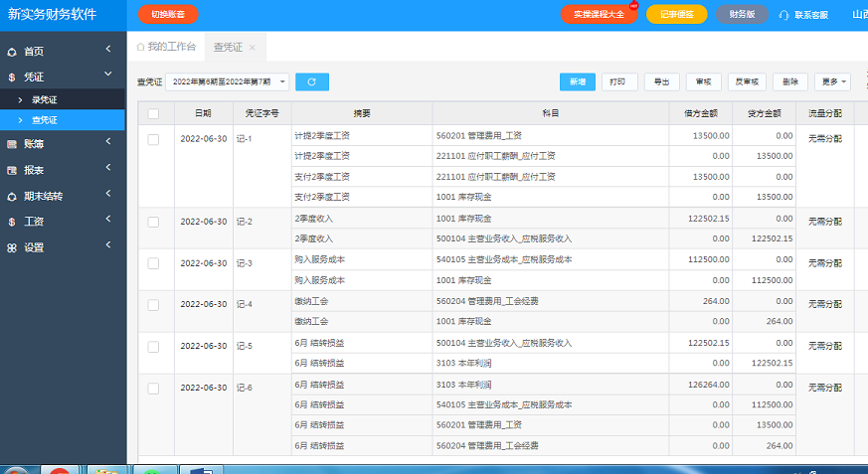Click the 期末结转 icon in sidebar

(x=12, y=197)
